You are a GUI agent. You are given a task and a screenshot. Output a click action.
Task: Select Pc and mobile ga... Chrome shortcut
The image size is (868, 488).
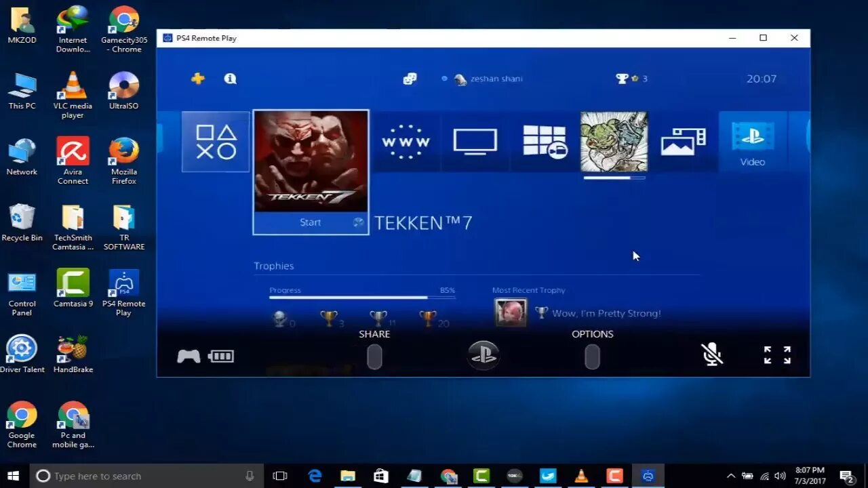tap(73, 425)
